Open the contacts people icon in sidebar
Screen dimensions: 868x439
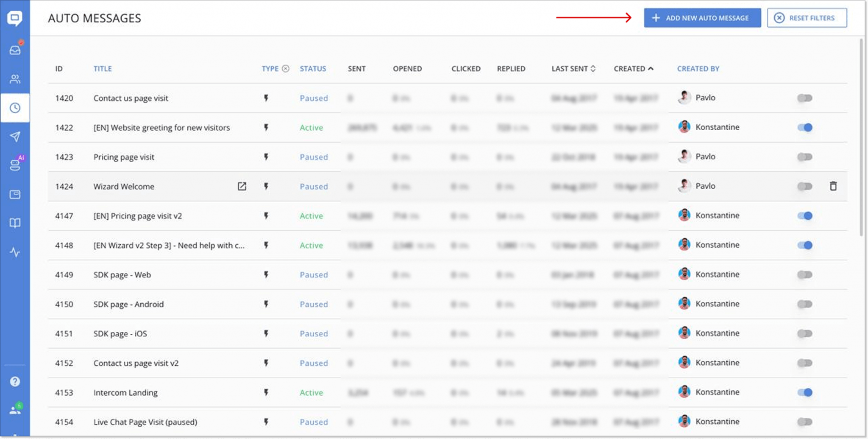15,79
